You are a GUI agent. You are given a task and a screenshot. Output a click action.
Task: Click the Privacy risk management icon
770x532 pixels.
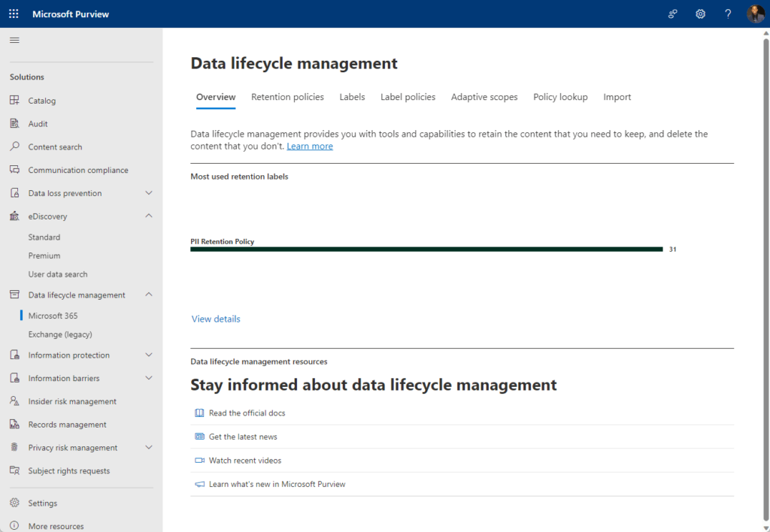point(15,447)
